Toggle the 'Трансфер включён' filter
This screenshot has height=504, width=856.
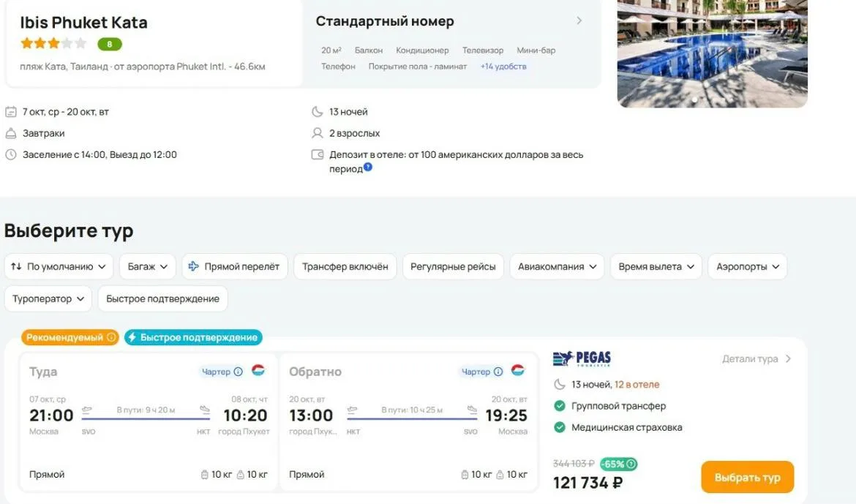[345, 266]
